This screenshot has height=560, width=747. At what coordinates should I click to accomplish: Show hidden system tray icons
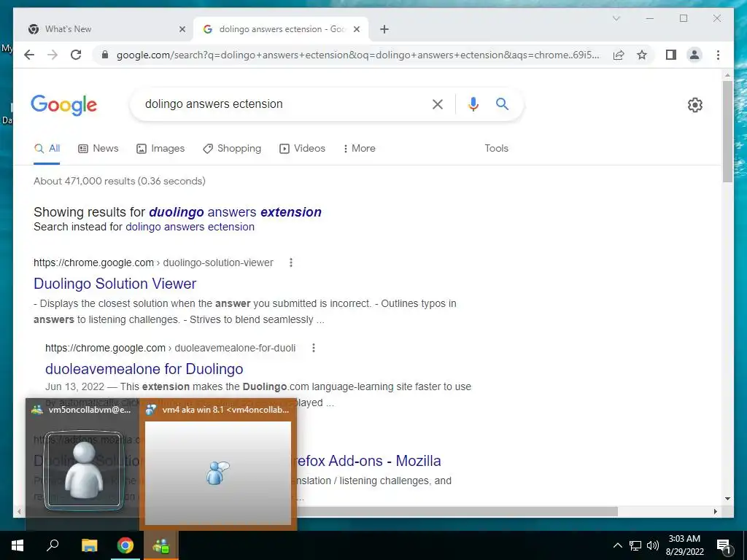617,545
